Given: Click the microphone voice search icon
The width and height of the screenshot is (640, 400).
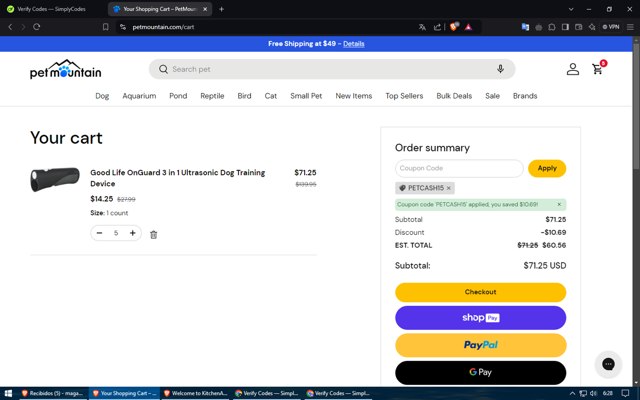Looking at the screenshot, I should (x=500, y=69).
